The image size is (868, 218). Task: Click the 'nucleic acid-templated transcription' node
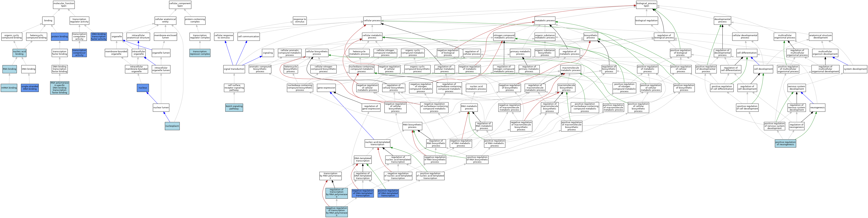click(377, 143)
